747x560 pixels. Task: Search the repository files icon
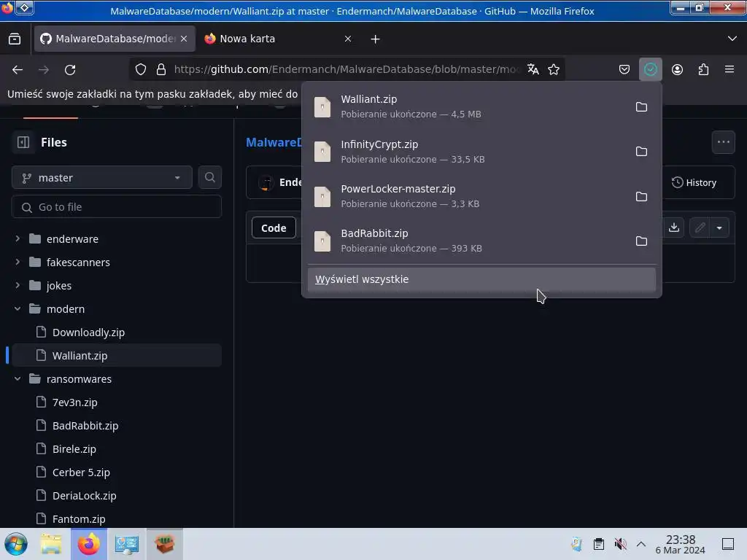[x=209, y=178]
